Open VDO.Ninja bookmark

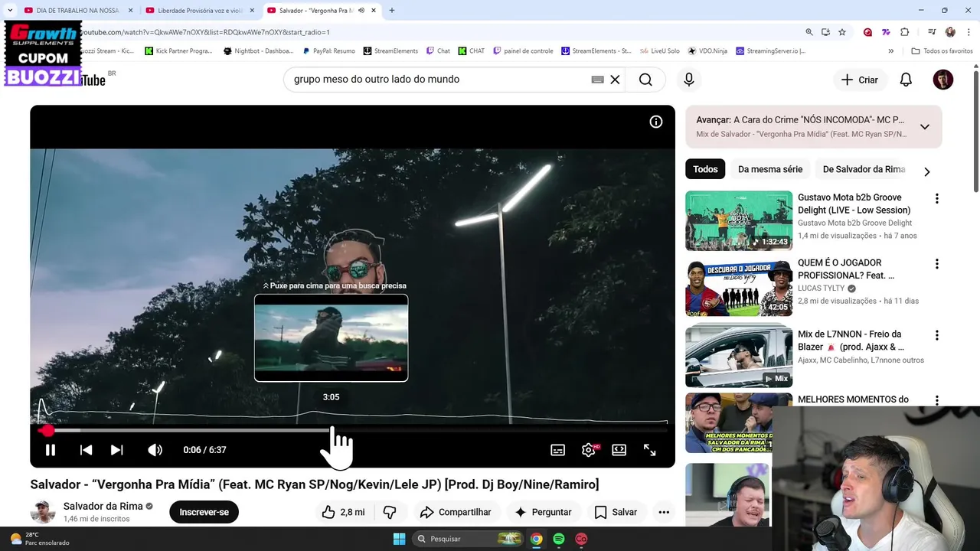click(707, 51)
